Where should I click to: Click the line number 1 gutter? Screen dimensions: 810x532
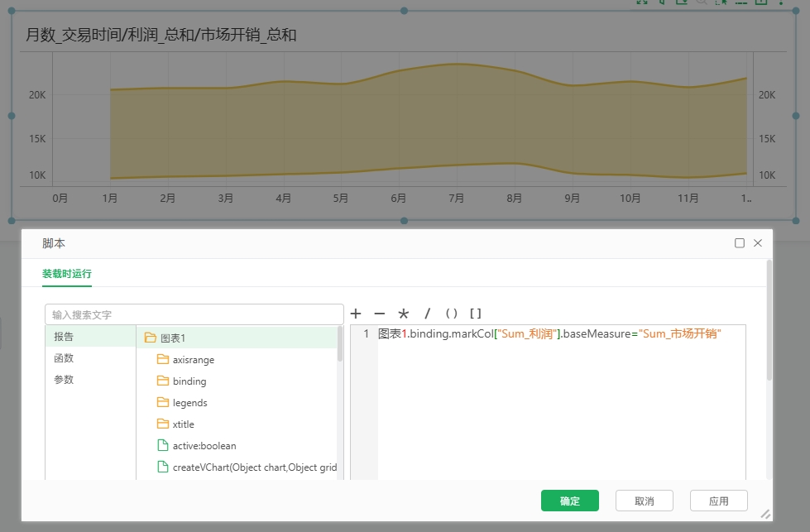(x=366, y=333)
